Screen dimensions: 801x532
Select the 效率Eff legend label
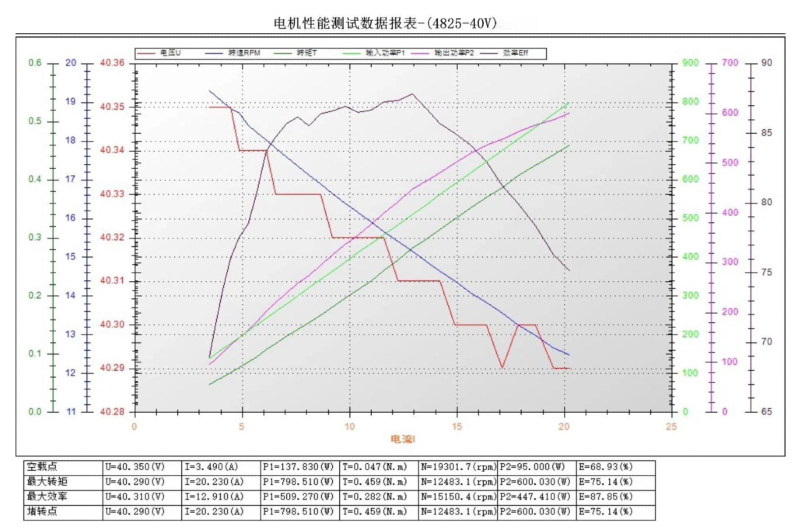click(x=515, y=53)
